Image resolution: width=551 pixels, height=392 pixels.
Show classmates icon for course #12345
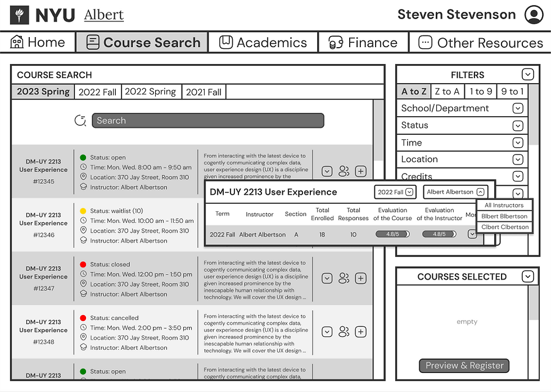tap(344, 171)
